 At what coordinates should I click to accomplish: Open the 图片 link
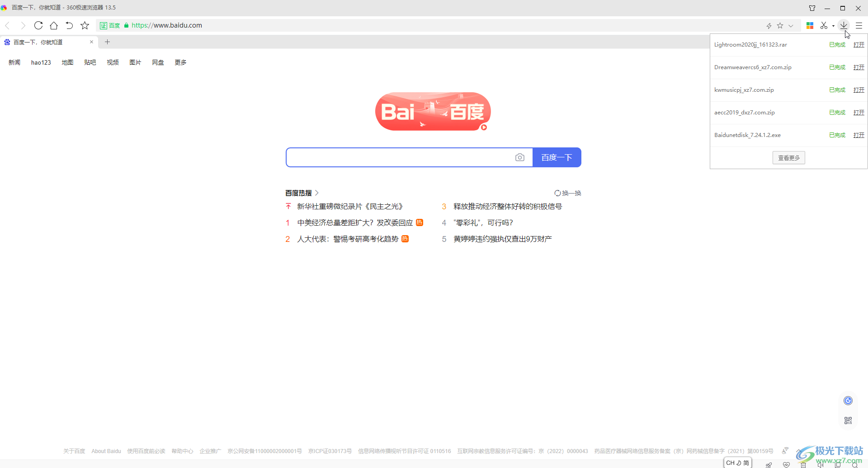(x=135, y=62)
